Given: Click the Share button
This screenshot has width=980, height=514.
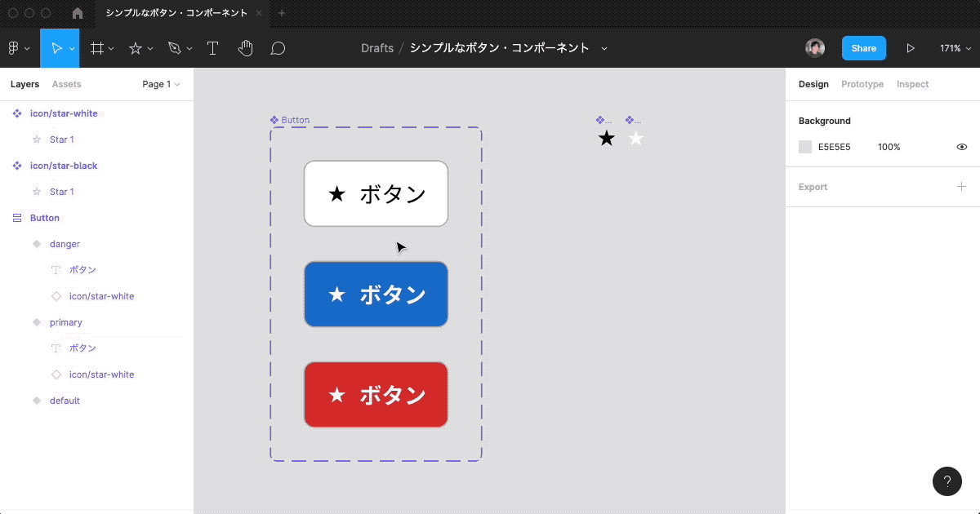Looking at the screenshot, I should coord(863,47).
